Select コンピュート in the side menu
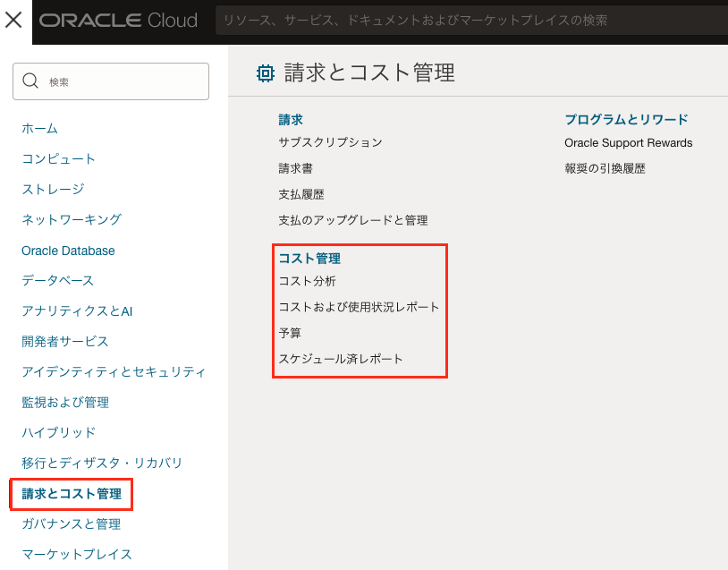The height and width of the screenshot is (570, 728). (58, 159)
